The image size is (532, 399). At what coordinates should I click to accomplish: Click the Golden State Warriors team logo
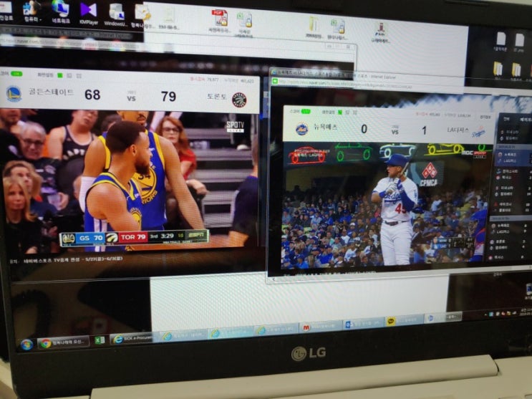(14, 94)
